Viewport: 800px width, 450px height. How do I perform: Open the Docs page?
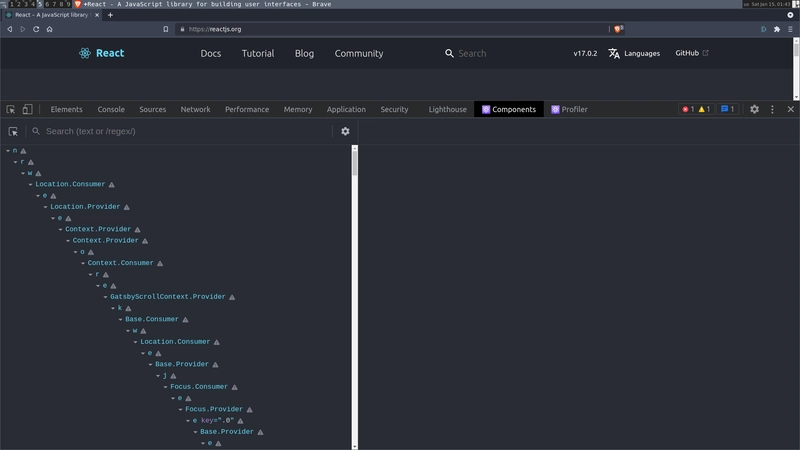[x=211, y=53]
